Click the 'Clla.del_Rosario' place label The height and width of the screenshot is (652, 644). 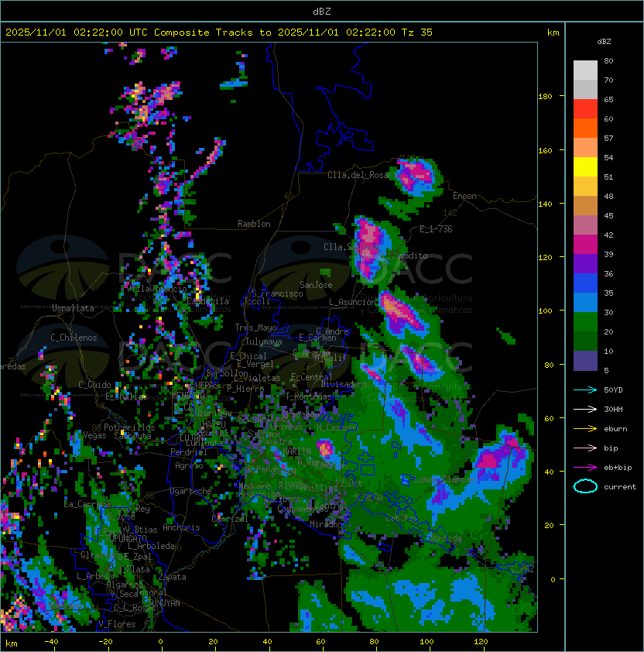click(365, 175)
